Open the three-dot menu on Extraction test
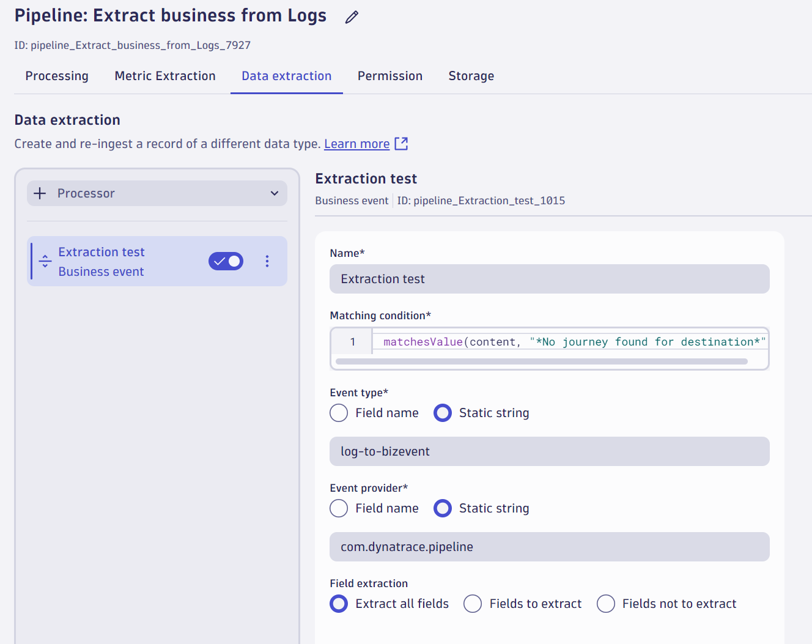This screenshot has height=644, width=812. click(267, 261)
